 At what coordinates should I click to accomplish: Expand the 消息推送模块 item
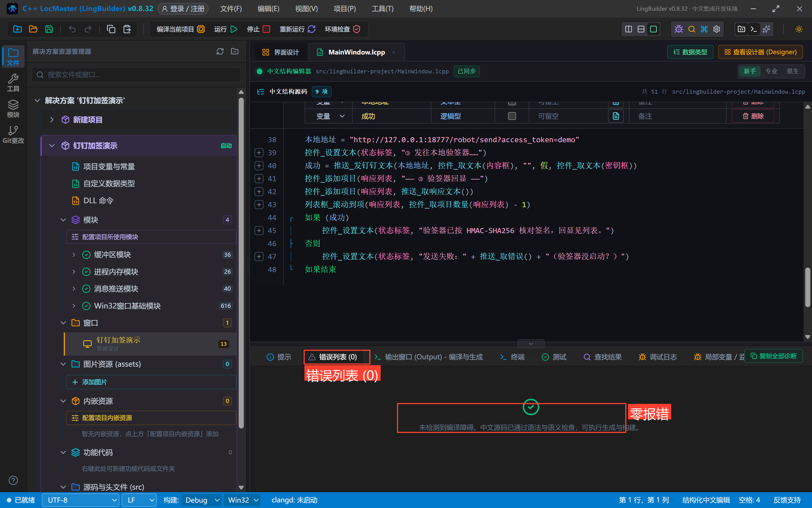[x=74, y=289]
